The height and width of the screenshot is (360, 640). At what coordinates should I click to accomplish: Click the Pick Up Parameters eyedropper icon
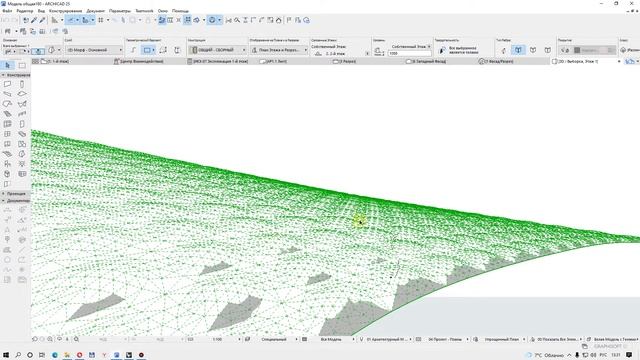(34, 20)
